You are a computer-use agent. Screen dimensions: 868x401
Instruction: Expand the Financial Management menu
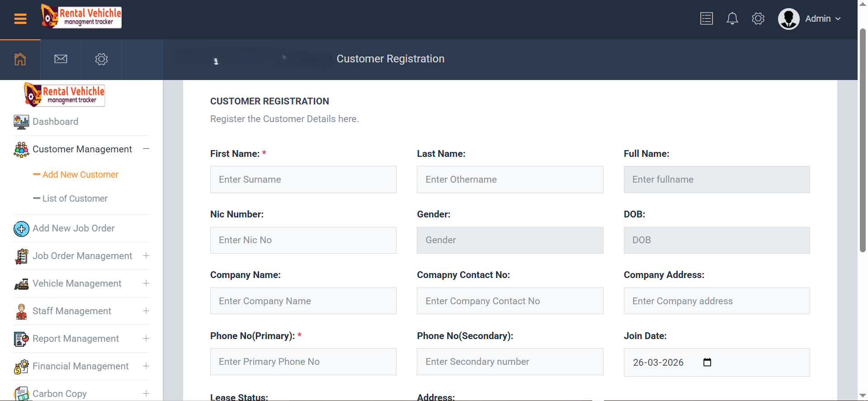pos(146,366)
